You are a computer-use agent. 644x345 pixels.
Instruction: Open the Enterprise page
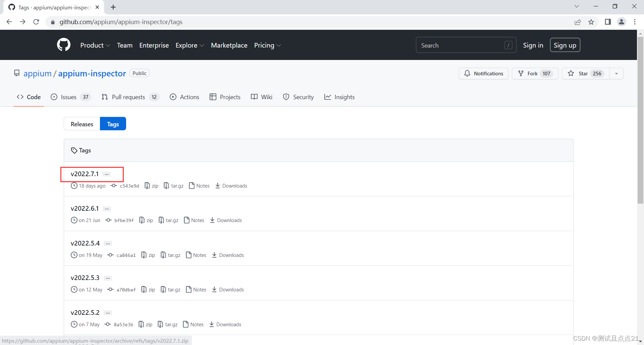pyautogui.click(x=154, y=45)
